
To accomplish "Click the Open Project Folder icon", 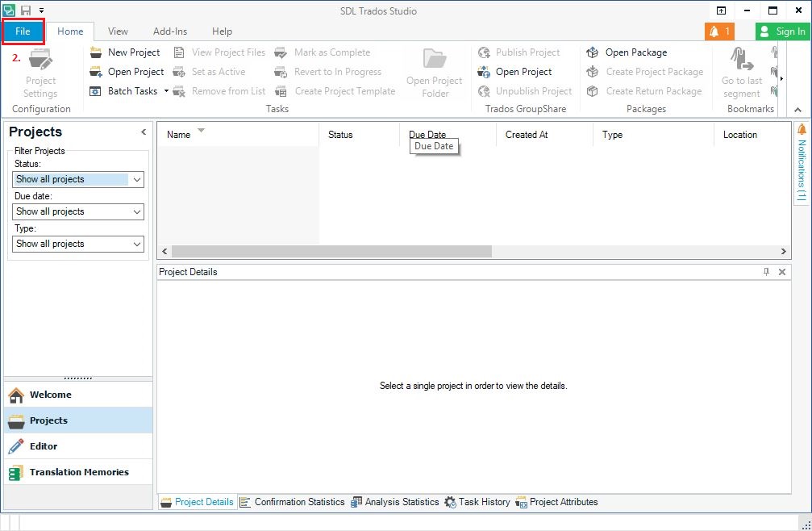I will [x=435, y=59].
